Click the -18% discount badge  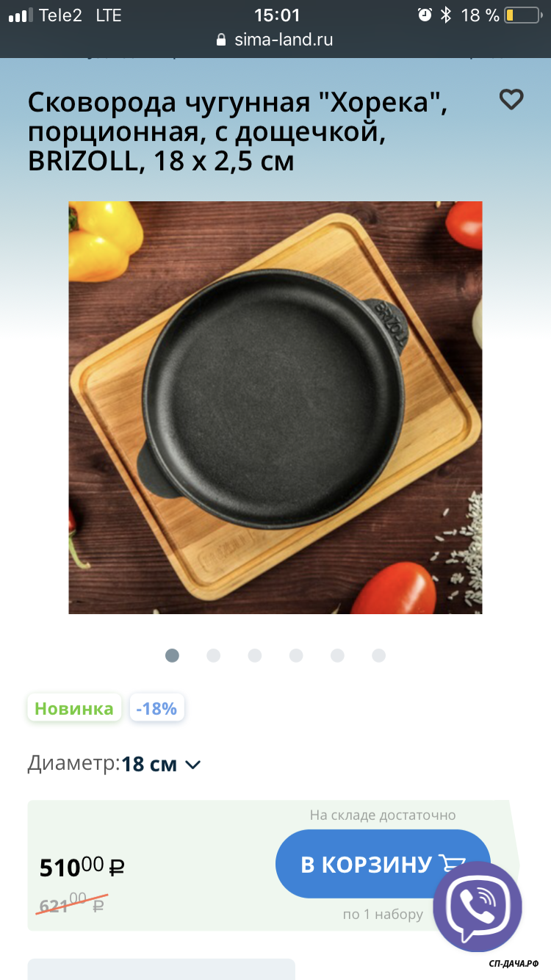click(x=156, y=708)
